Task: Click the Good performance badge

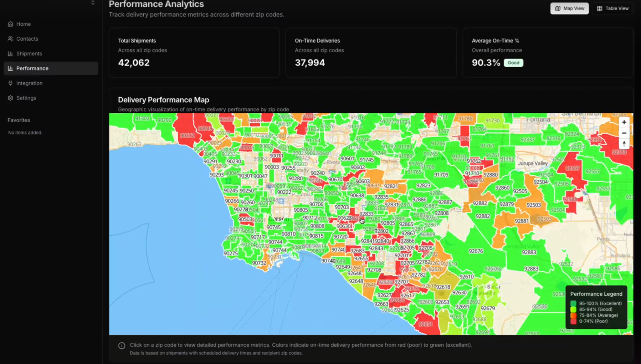Action: tap(513, 63)
